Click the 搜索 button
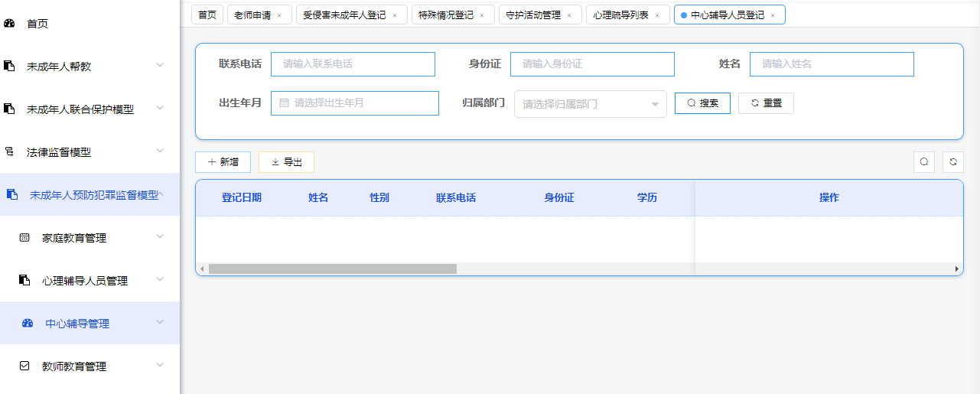980x394 pixels. pyautogui.click(x=702, y=103)
